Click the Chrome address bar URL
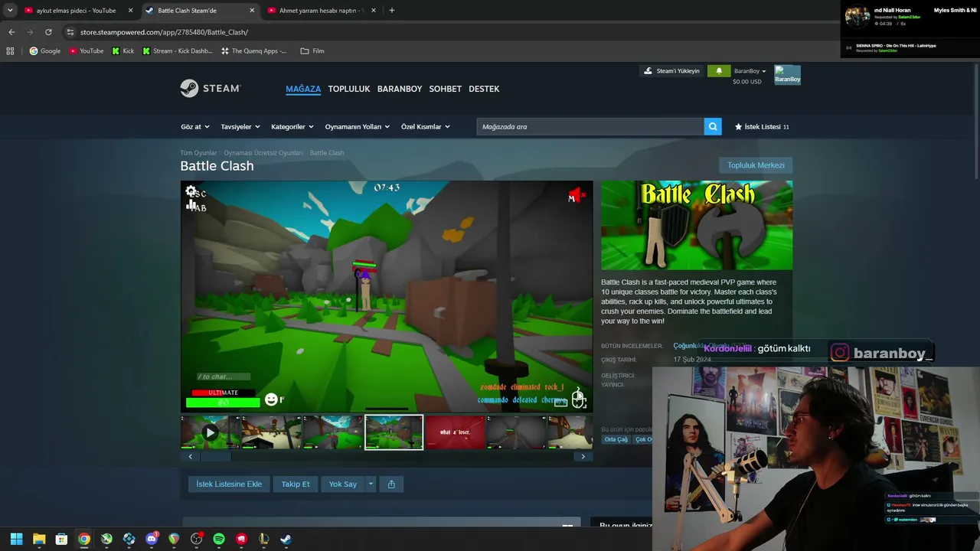The image size is (980, 551). pyautogui.click(x=164, y=32)
